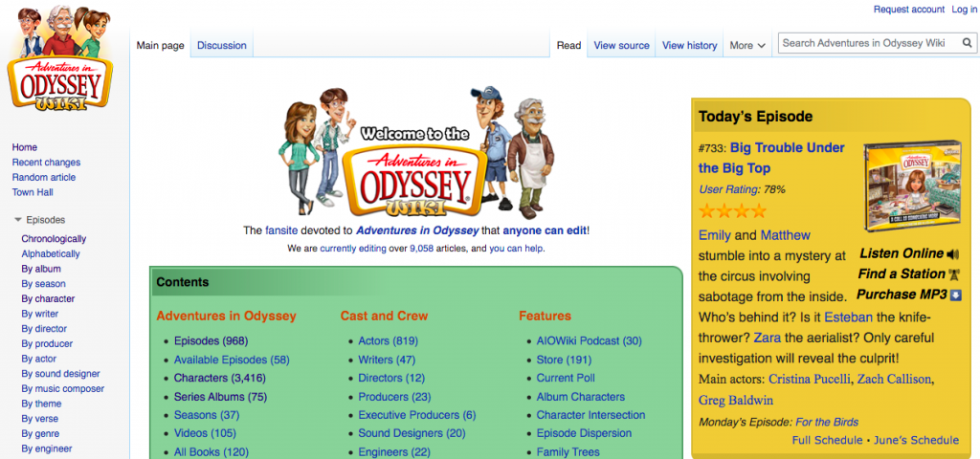This screenshot has height=459, width=980.
Task: Click the Welcome to the Odyssey Wiki banner
Action: click(416, 153)
